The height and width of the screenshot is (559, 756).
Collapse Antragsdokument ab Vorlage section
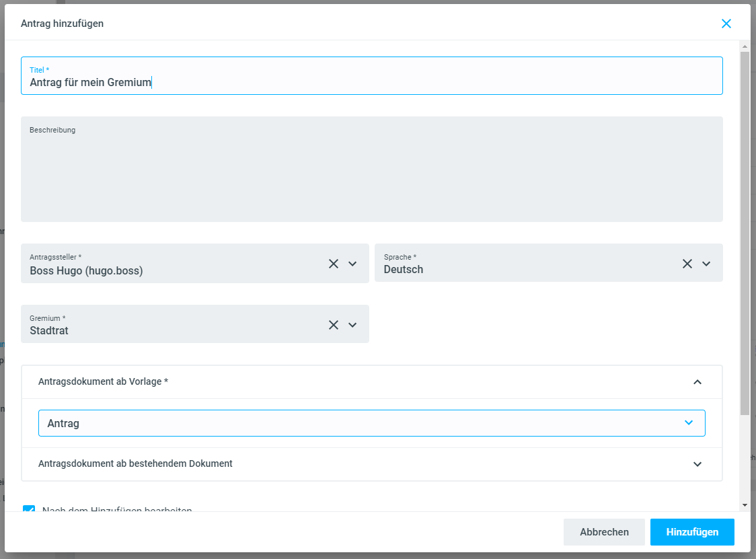click(697, 382)
